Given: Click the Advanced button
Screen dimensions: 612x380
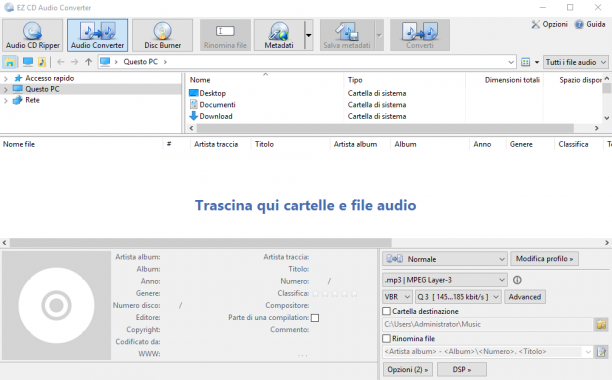Looking at the screenshot, I should [x=525, y=297].
